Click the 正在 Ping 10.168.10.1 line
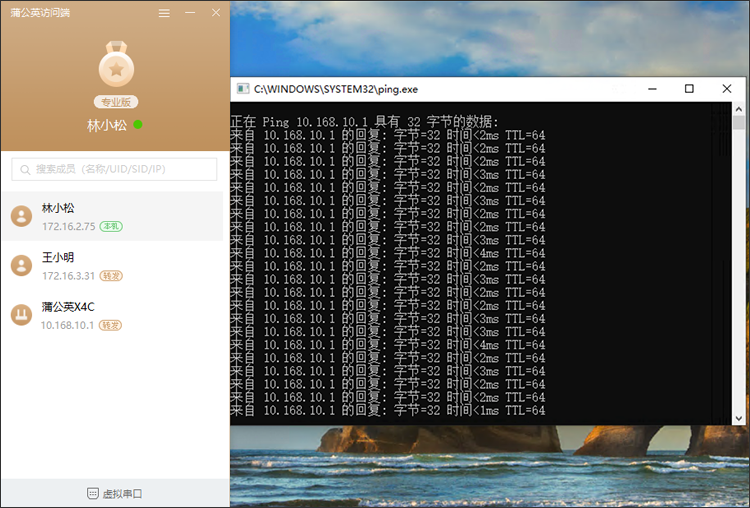 point(364,122)
